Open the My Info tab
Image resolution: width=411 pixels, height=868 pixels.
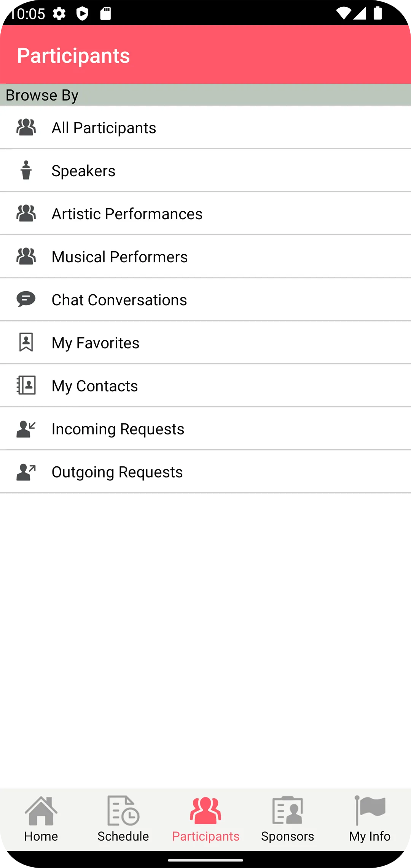pos(370,819)
